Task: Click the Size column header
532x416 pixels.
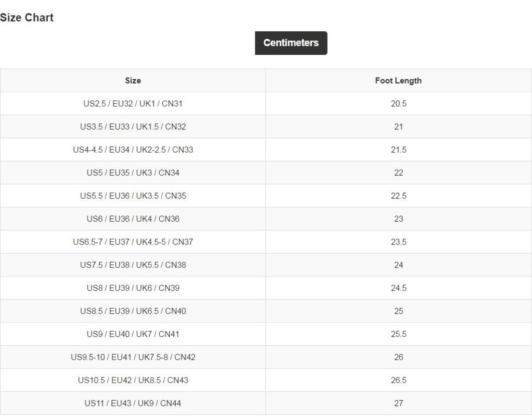Action: point(133,81)
